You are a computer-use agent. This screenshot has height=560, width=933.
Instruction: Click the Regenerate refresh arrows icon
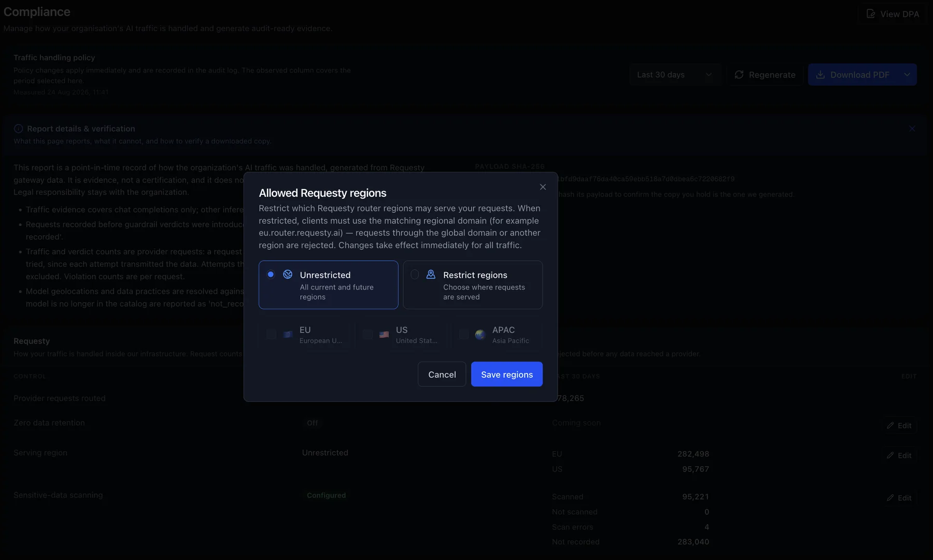pos(739,75)
